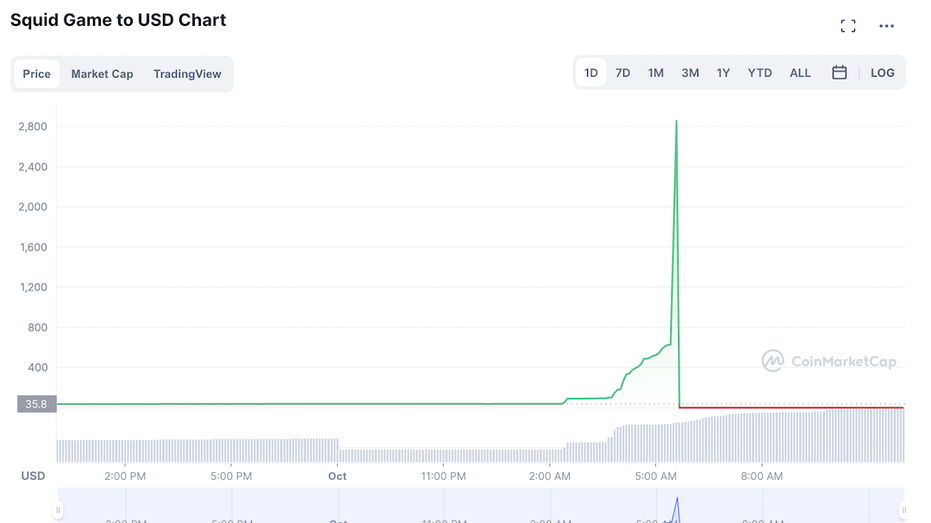931x523 pixels.
Task: Switch to the Price tab
Action: point(37,74)
